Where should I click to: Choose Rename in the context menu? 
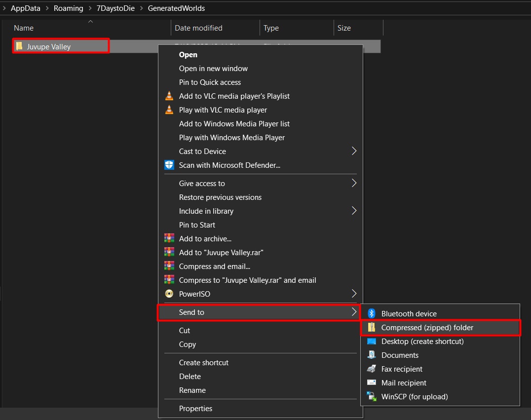coord(192,390)
